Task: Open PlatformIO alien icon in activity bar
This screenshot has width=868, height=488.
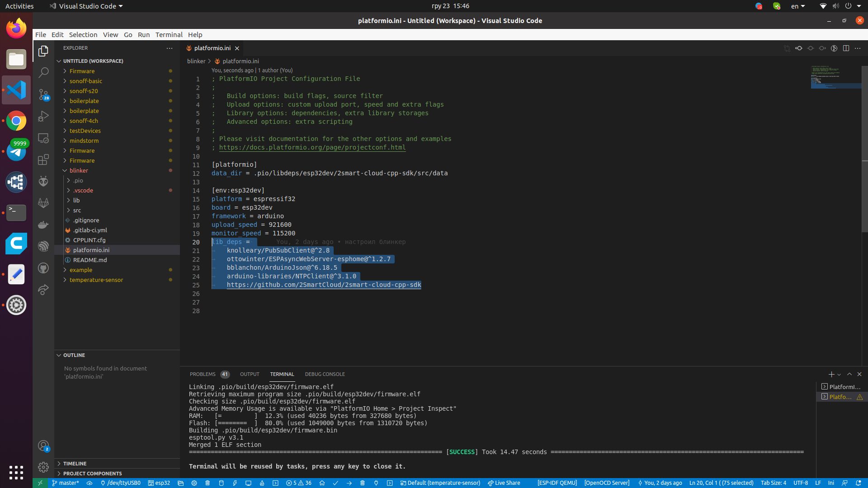Action: click(43, 181)
